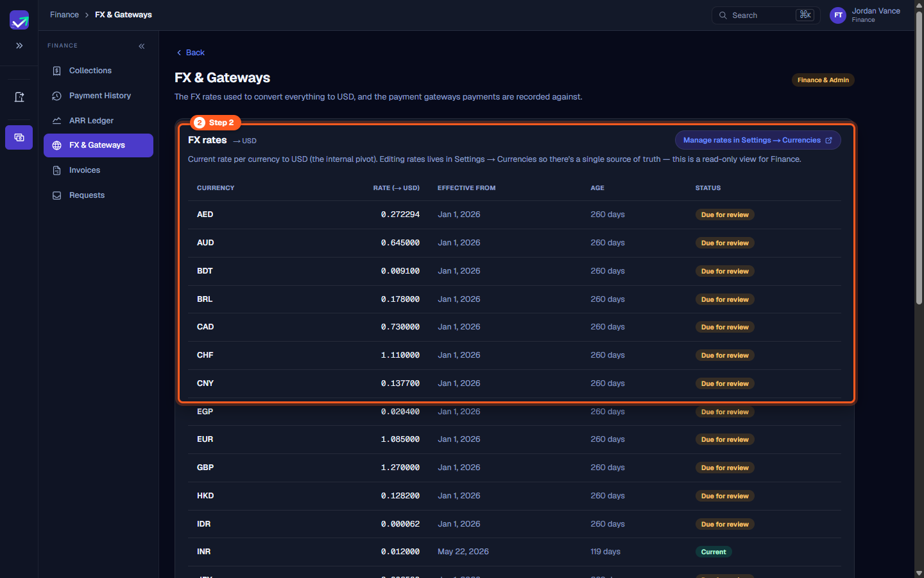The height and width of the screenshot is (578, 924).
Task: Select the AUD currency cell
Action: point(205,243)
